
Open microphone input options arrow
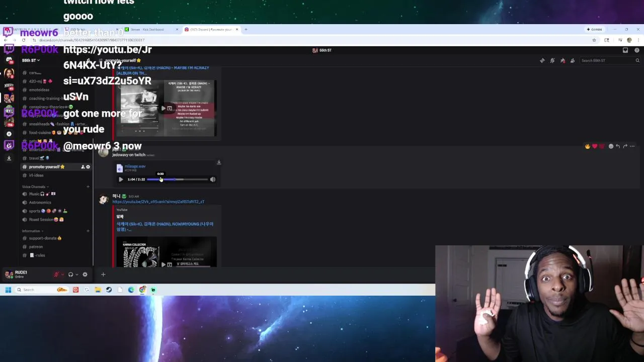62,275
